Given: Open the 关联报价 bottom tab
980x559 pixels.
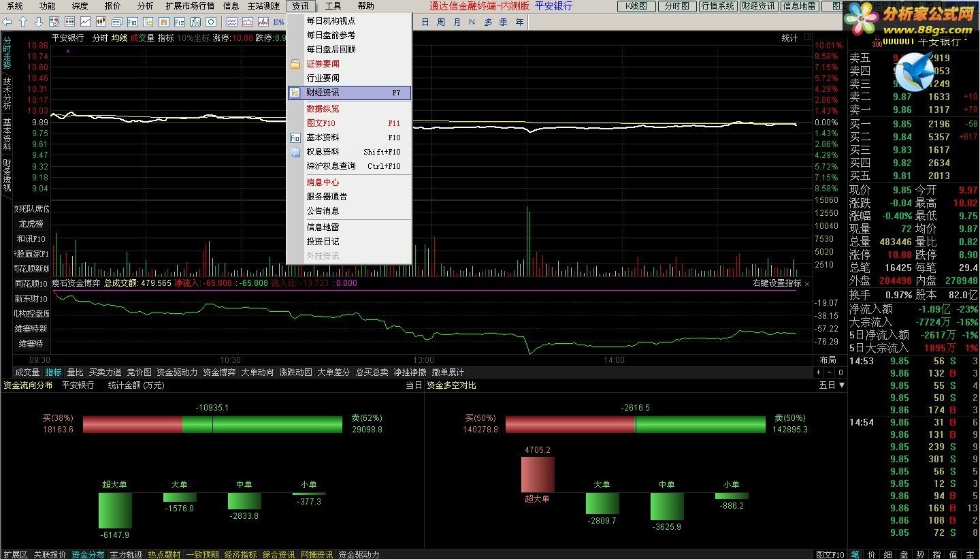Looking at the screenshot, I should (x=50, y=554).
